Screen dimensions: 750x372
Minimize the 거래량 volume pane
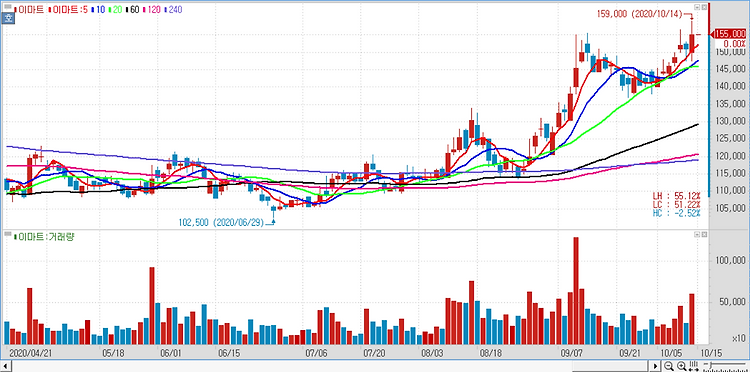[697, 234]
